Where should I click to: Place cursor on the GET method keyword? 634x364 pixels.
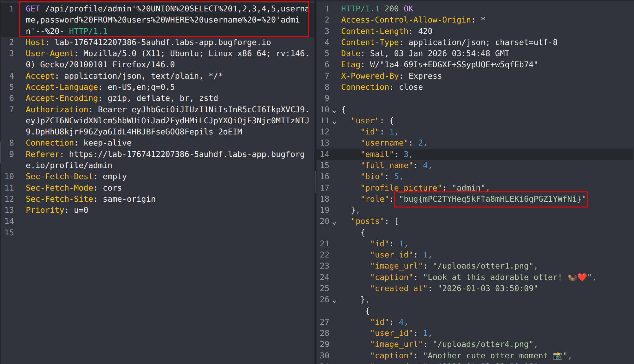(x=33, y=9)
